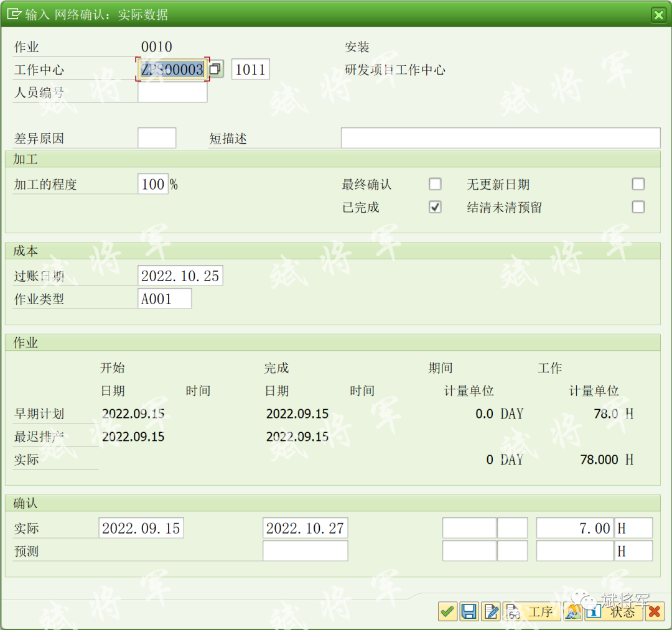Click the 预测 duration unit field
This screenshot has width=672, height=630.
(512, 551)
